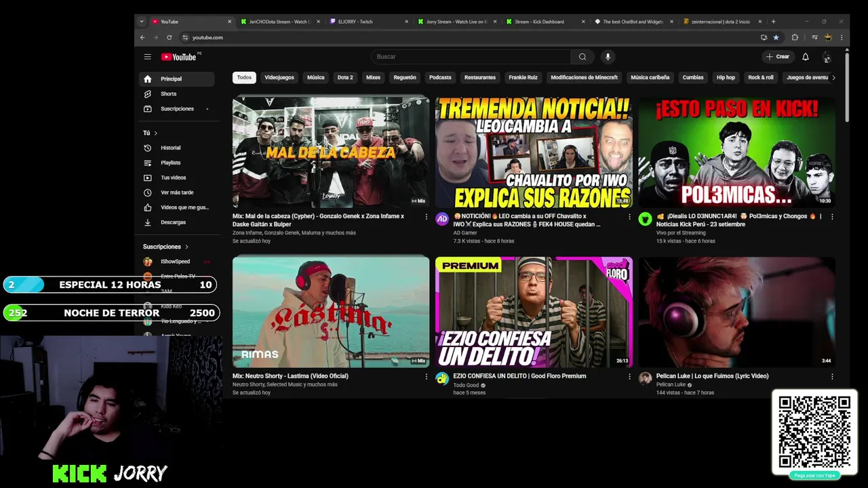
Task: Open the YouTube hamburger guide menu
Action: point(147,57)
